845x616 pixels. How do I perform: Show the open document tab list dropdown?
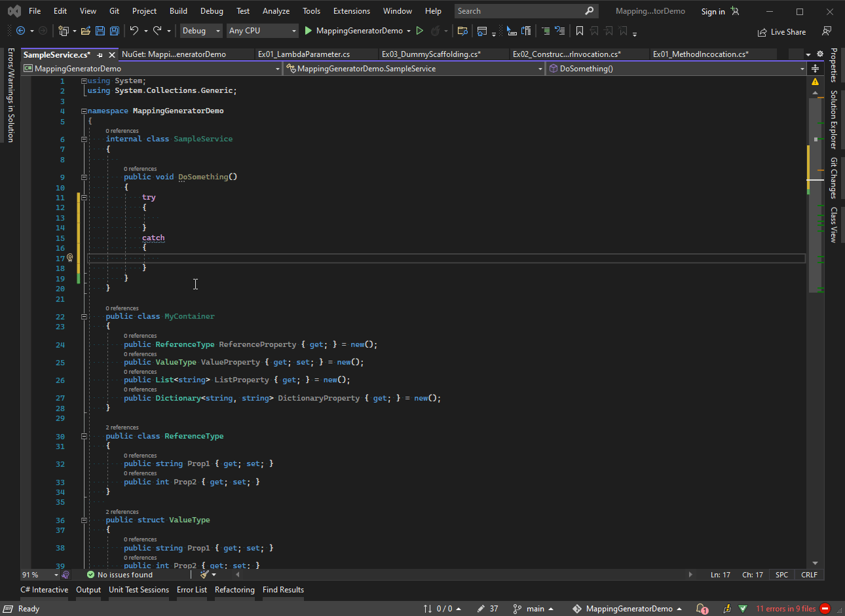coord(808,55)
